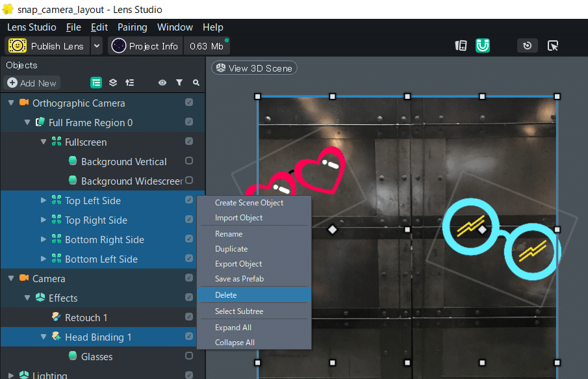This screenshot has width=588, height=379.
Task: Click the Camera object orange icon
Action: [24, 278]
